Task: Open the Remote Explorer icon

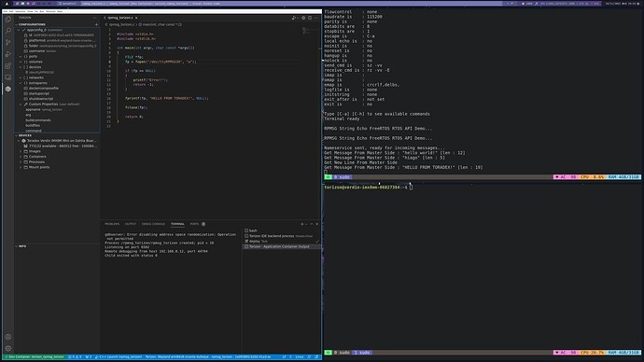Action: (x=7, y=77)
